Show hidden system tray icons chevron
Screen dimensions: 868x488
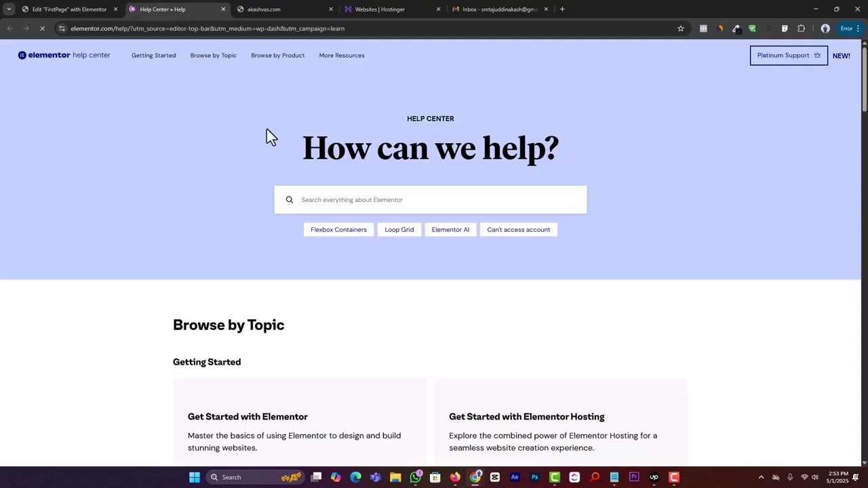tap(761, 477)
